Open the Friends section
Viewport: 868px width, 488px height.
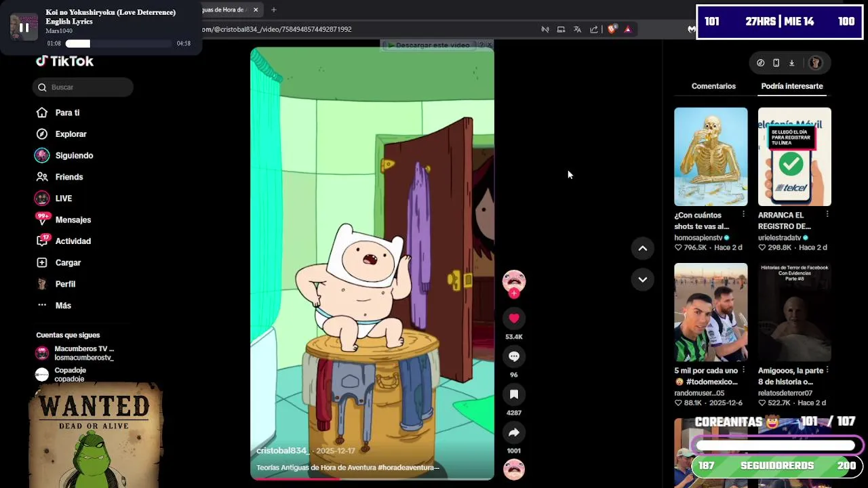(x=69, y=177)
